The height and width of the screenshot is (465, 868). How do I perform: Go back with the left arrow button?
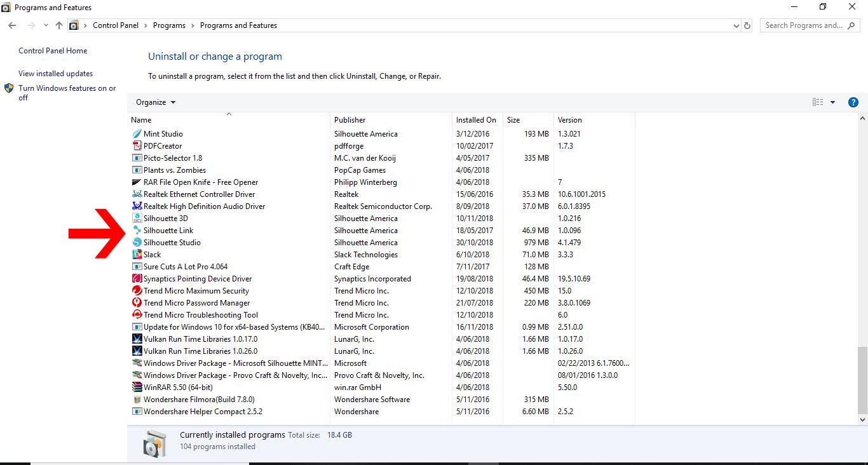click(12, 25)
